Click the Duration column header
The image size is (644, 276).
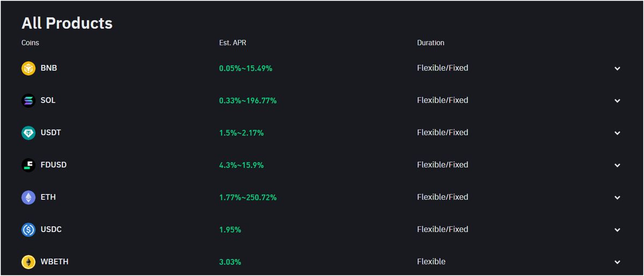click(x=430, y=43)
